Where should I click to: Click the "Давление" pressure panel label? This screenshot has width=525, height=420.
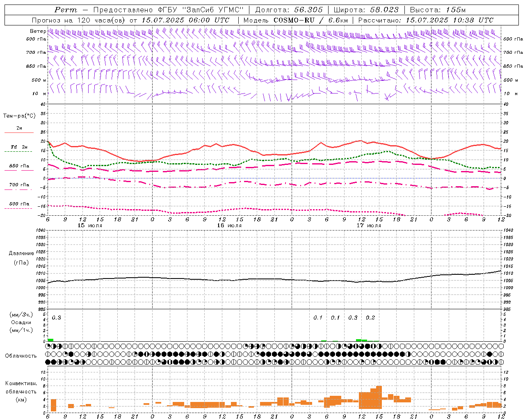(x=21, y=253)
